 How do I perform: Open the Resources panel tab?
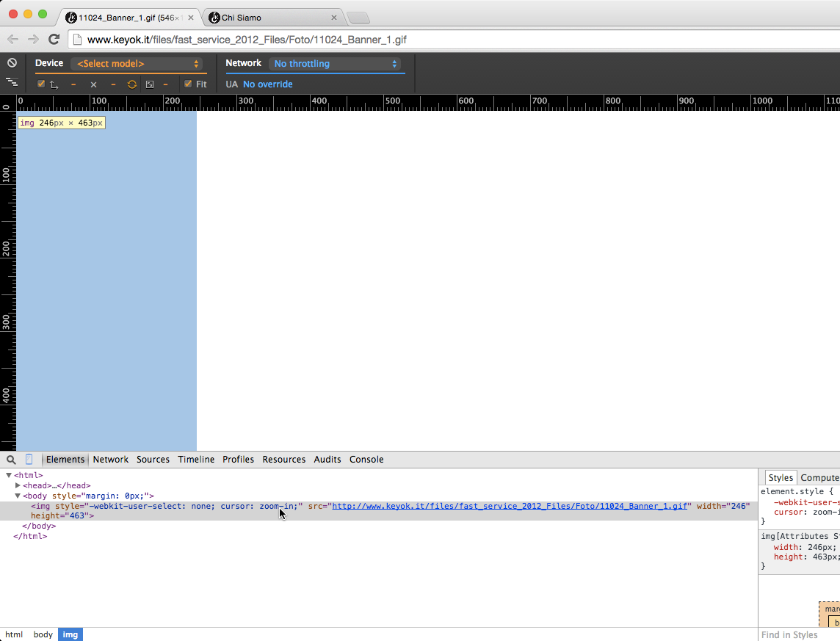(x=284, y=460)
